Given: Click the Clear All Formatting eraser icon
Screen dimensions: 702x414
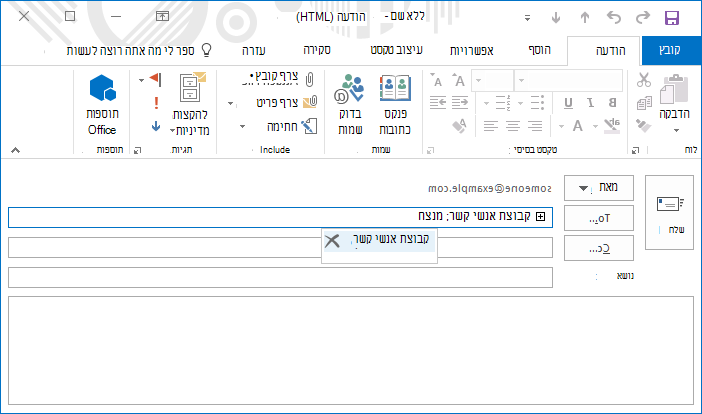Looking at the screenshot, I should pos(459,126).
